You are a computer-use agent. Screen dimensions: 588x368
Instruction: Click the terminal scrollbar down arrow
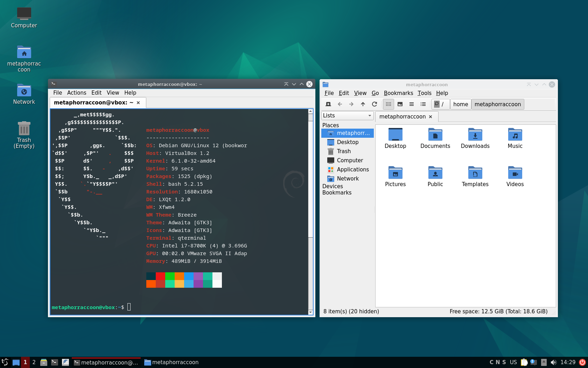point(310,312)
